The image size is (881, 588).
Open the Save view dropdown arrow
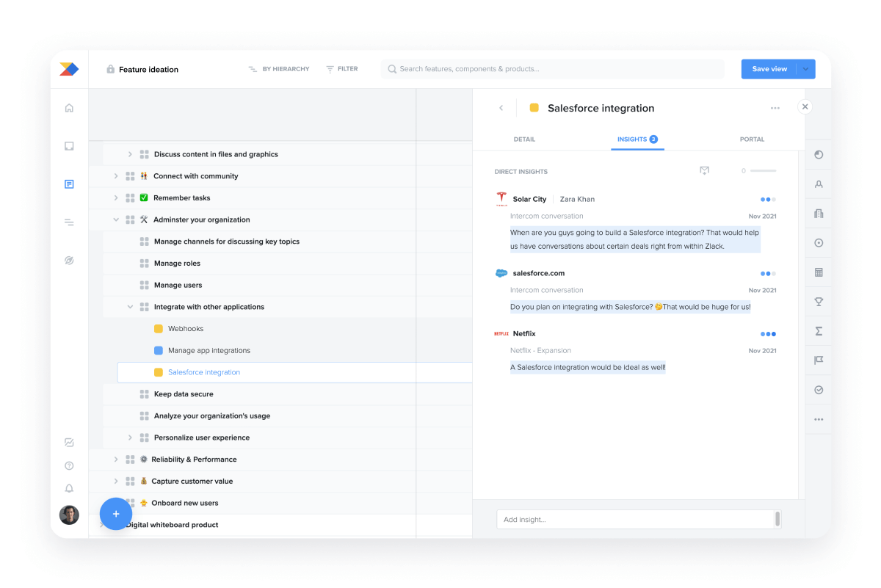806,69
